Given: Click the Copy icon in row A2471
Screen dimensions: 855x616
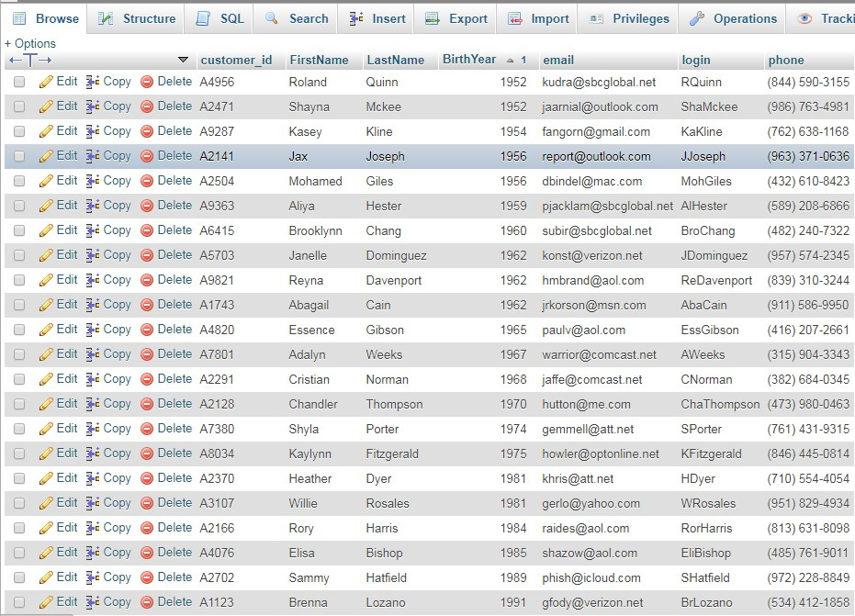Looking at the screenshot, I should (x=92, y=106).
